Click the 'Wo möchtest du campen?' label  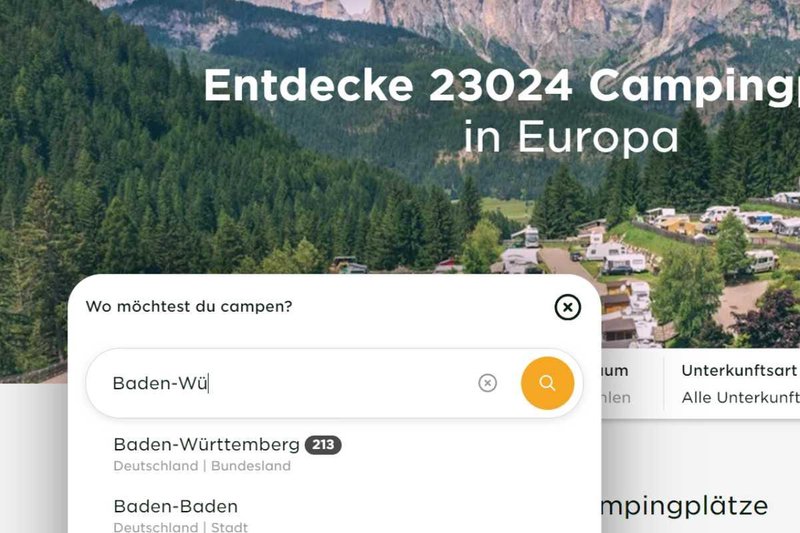189,307
